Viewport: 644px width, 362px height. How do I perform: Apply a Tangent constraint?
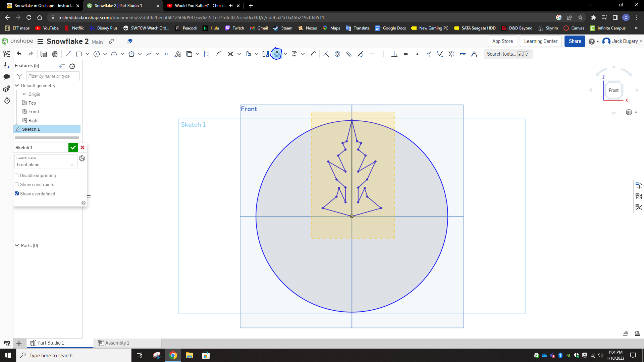pos(361,54)
